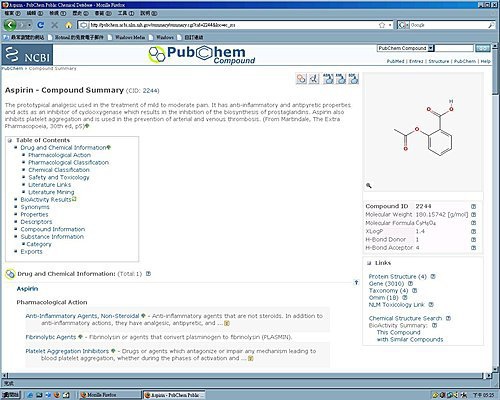Click help icon next to Taxonomy (4)
This screenshot has height=400, width=500.
pos(414,290)
